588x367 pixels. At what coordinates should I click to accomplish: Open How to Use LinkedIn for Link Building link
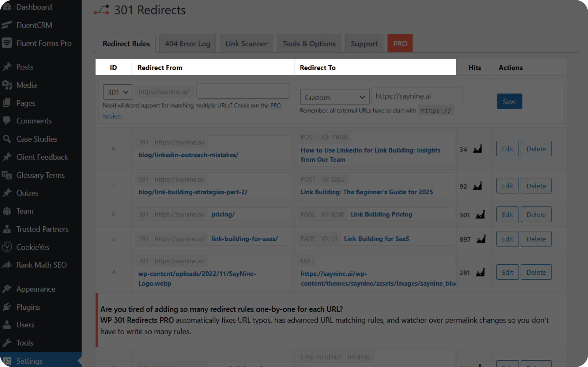[370, 155]
